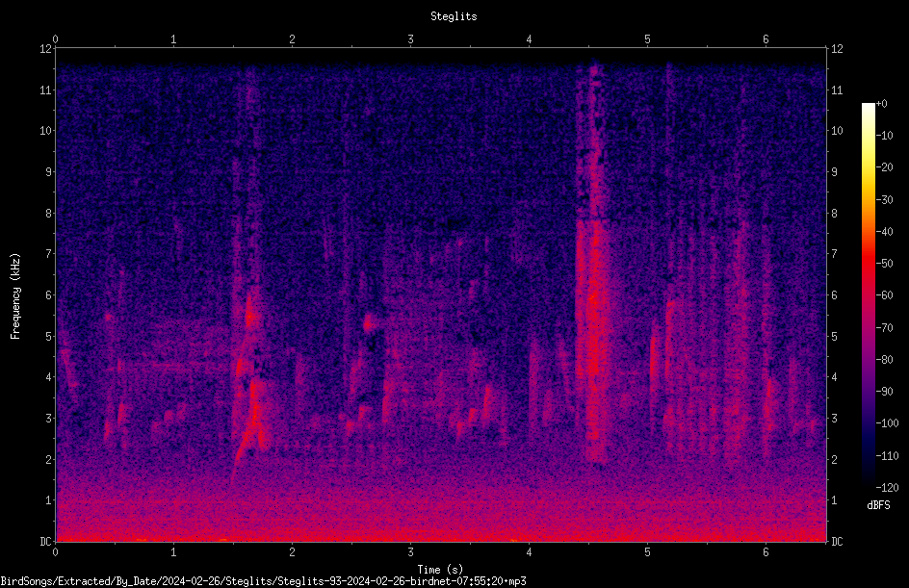
Task: Click the bright broadband burst near 4.5 seconds
Action: (x=592, y=264)
